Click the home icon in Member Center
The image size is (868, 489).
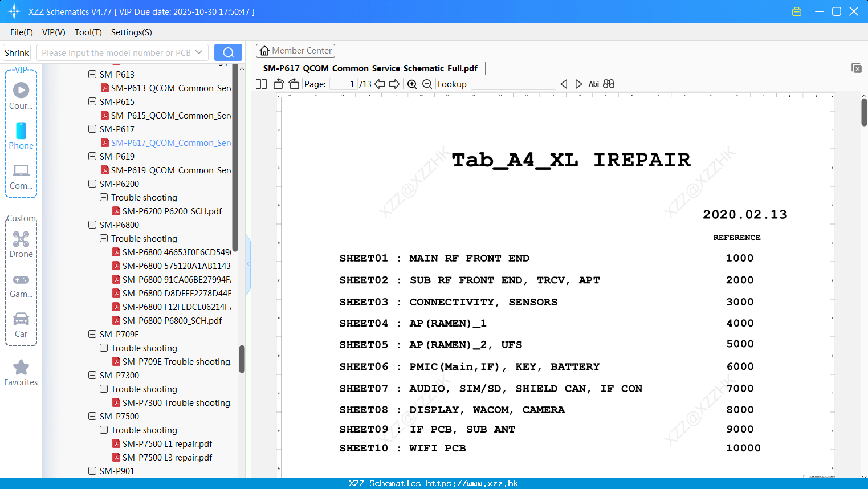click(x=264, y=51)
